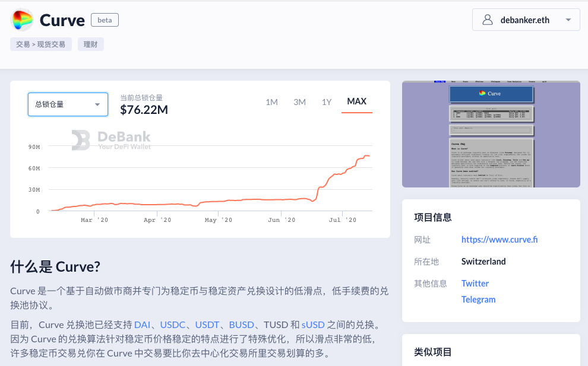
Task: Switch chart range to 1Y
Action: click(x=326, y=102)
